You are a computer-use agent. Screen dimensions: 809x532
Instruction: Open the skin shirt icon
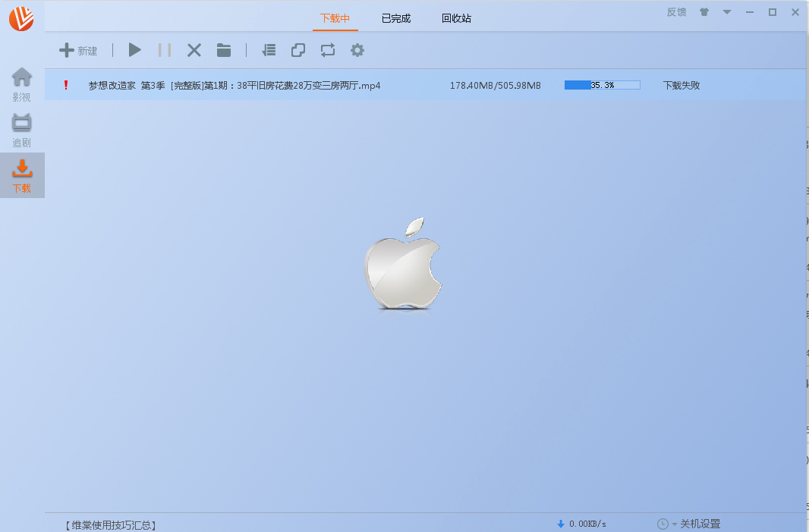pyautogui.click(x=704, y=12)
